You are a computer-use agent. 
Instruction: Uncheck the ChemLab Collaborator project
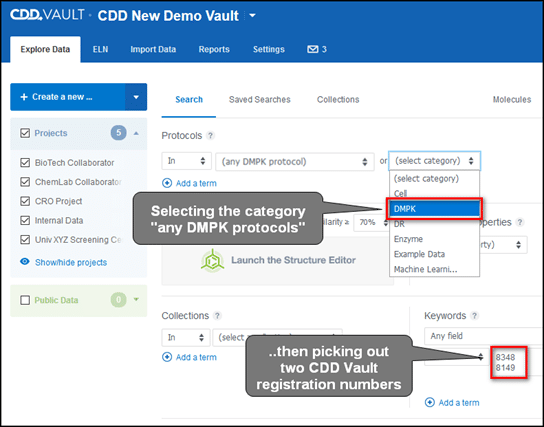tap(25, 182)
